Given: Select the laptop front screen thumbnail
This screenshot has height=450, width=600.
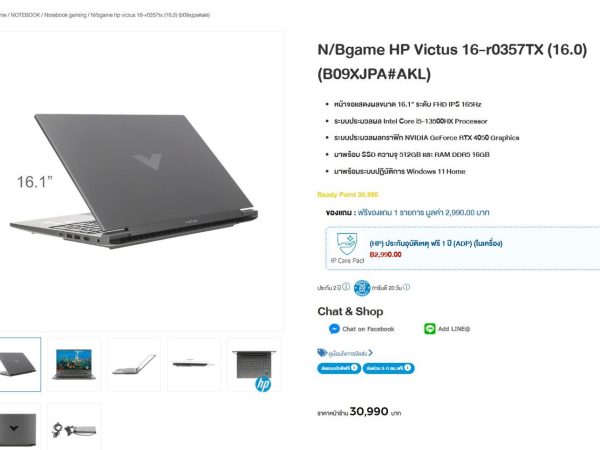Looking at the screenshot, I should 74,364.
